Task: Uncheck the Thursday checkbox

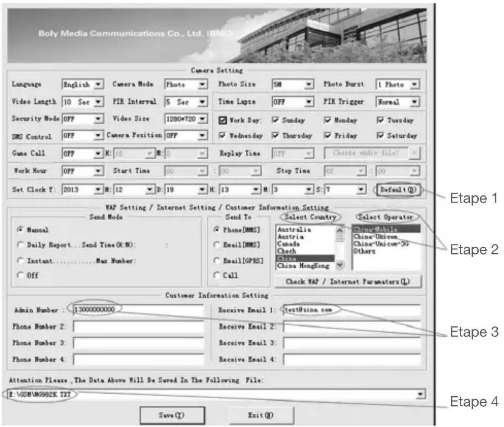Action: coord(275,136)
